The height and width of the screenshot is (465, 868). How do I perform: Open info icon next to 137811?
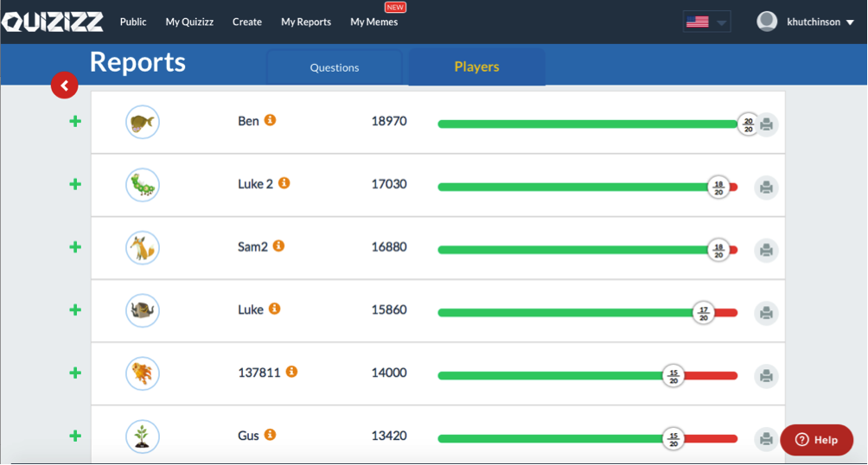(291, 372)
